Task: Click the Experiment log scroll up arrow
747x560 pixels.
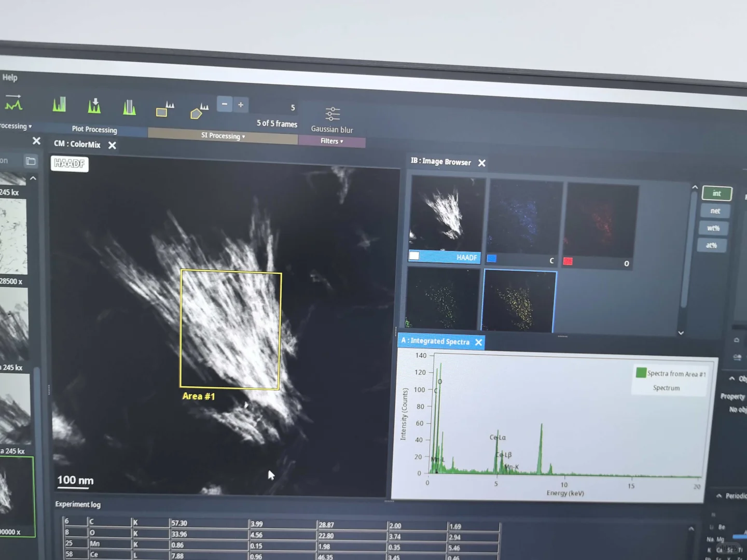Action: pyautogui.click(x=691, y=529)
